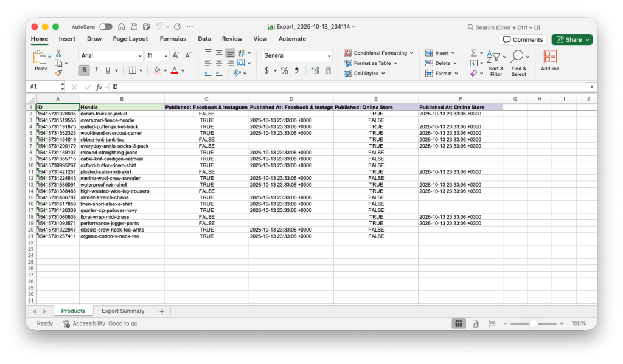
Task: Toggle the AutoSave switch
Action: click(106, 27)
